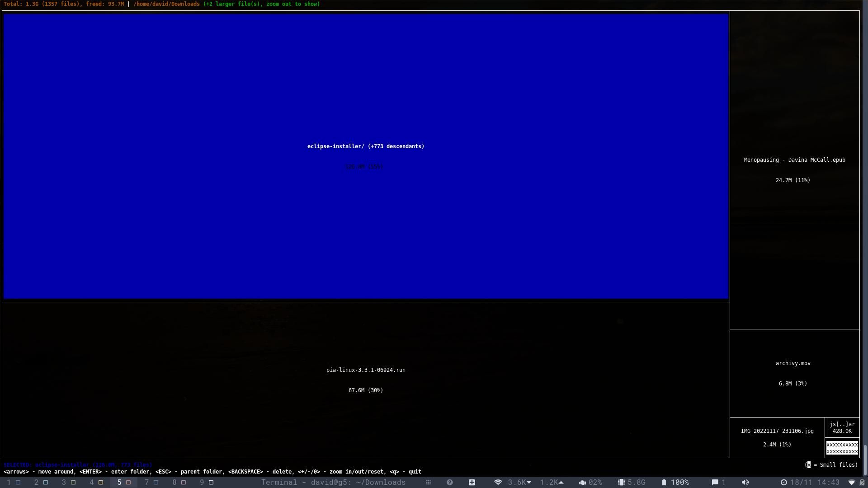The width and height of the screenshot is (868, 488).
Task: Click the small files xxxx block
Action: (842, 448)
